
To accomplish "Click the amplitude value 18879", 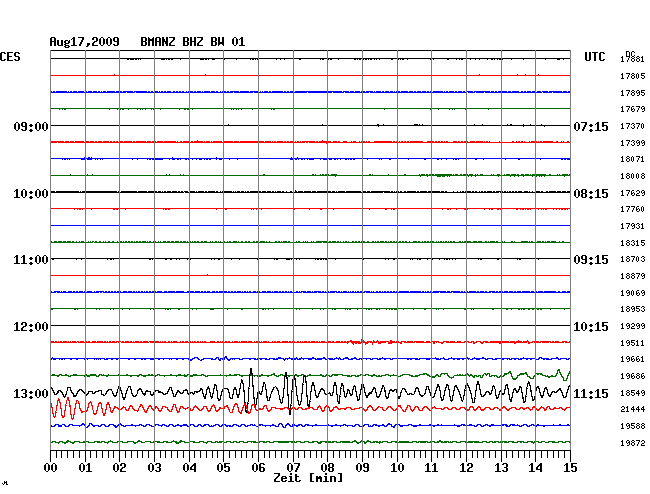I will [x=633, y=276].
